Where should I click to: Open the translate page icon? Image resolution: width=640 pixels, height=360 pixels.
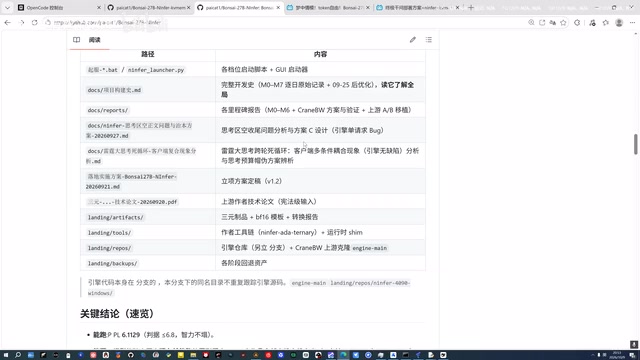click(553, 22)
